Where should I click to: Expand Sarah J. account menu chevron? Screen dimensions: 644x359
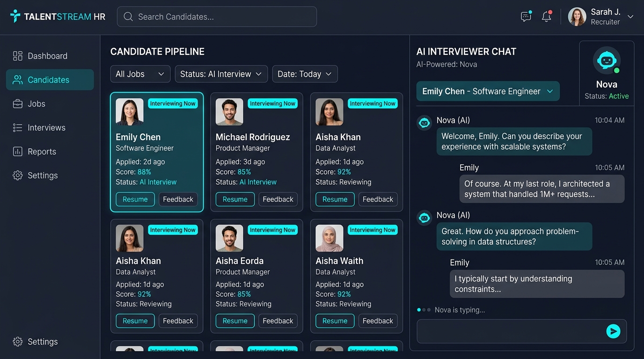[x=630, y=17]
